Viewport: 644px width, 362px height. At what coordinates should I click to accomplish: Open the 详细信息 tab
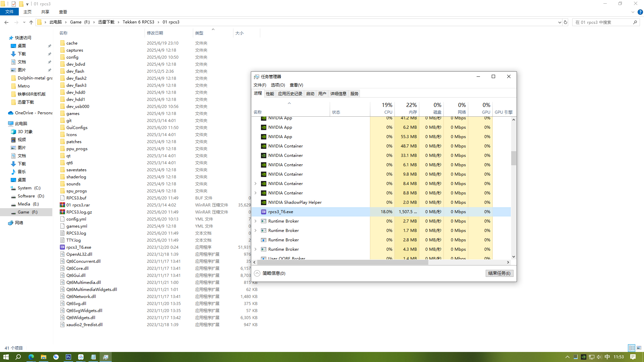point(338,94)
